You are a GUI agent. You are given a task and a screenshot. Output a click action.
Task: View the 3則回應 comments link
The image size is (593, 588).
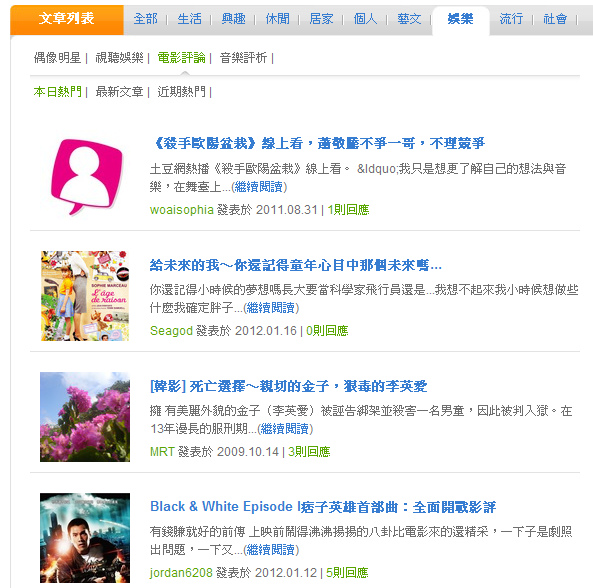tap(309, 451)
